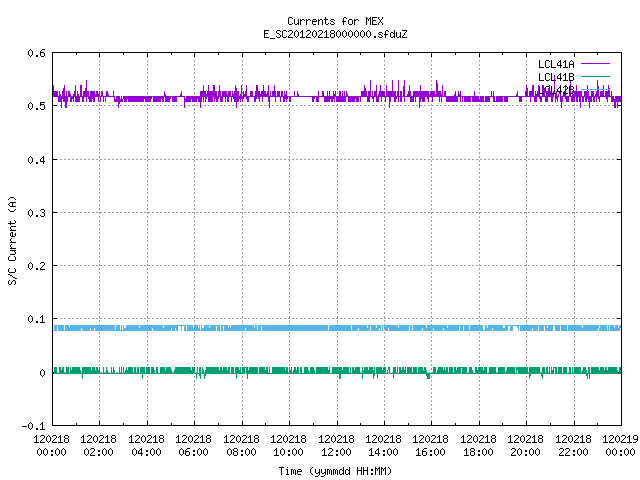Click the x-axis tick 120218 04:00
This screenshot has width=640, height=480.
coord(146,445)
